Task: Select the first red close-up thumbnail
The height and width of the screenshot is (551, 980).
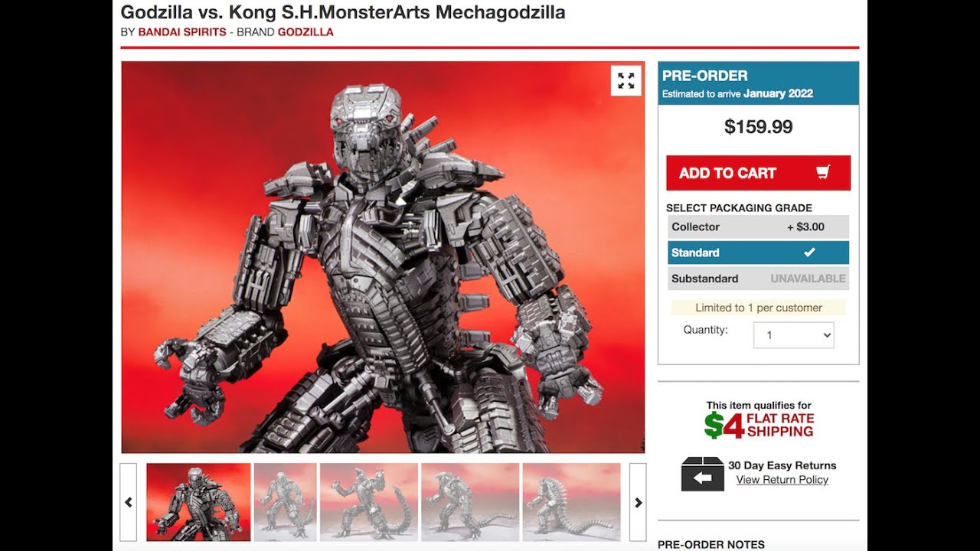Action: [x=198, y=502]
